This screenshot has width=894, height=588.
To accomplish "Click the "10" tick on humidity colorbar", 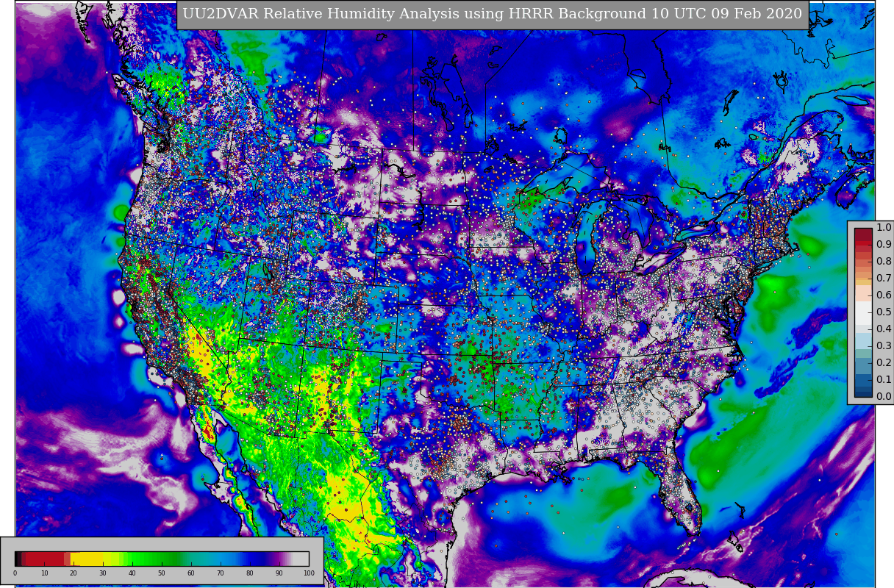I will click(x=44, y=573).
